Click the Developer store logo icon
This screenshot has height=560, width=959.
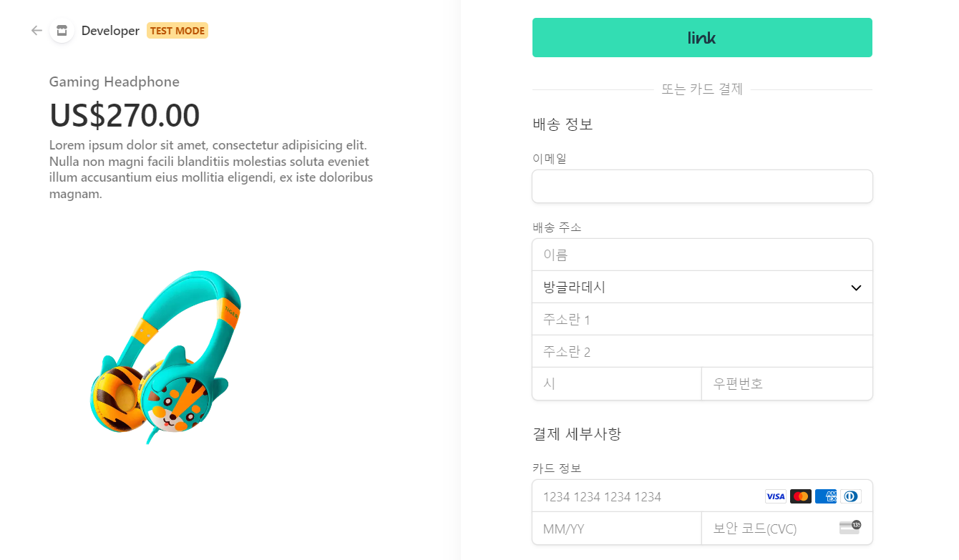coord(62,31)
